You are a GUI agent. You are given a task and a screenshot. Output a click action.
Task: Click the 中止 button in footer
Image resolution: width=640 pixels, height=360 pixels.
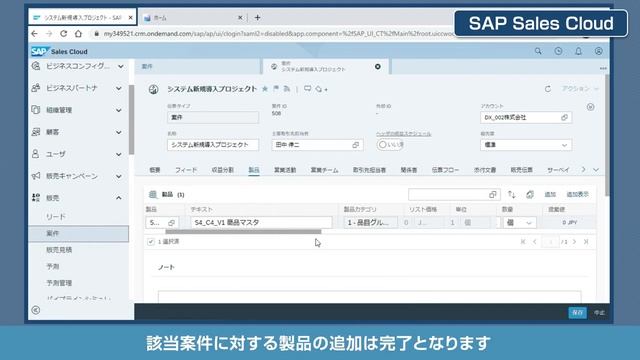[x=599, y=313]
